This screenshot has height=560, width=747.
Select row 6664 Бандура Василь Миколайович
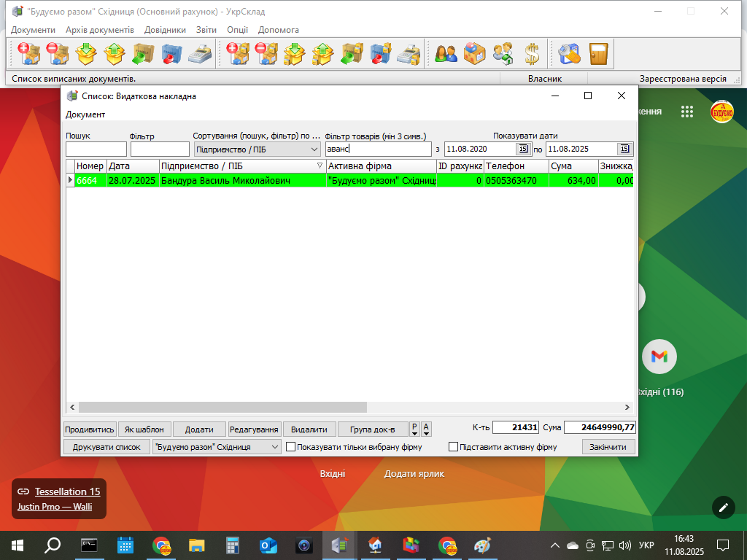(x=349, y=181)
